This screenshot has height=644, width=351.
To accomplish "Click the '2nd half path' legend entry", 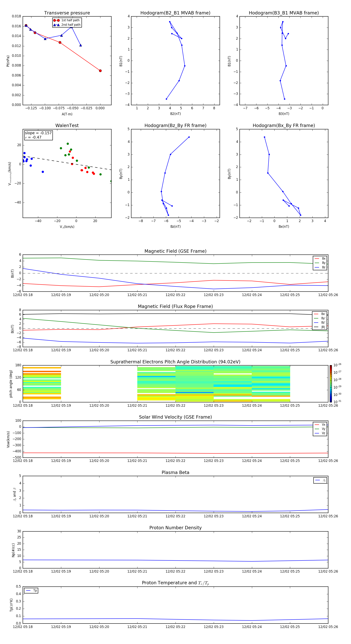I will click(67, 25).
